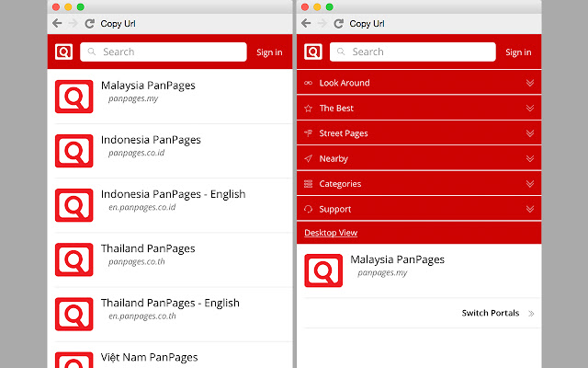The height and width of the screenshot is (368, 588).
Task: Click PanPages header logo in left window
Action: (x=63, y=52)
